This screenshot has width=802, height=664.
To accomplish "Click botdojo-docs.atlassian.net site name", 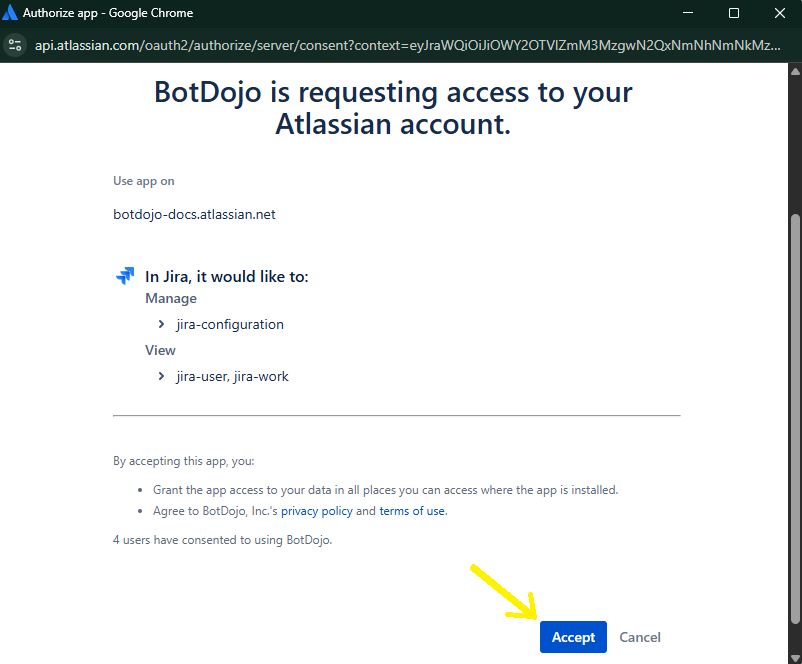I will 194,214.
